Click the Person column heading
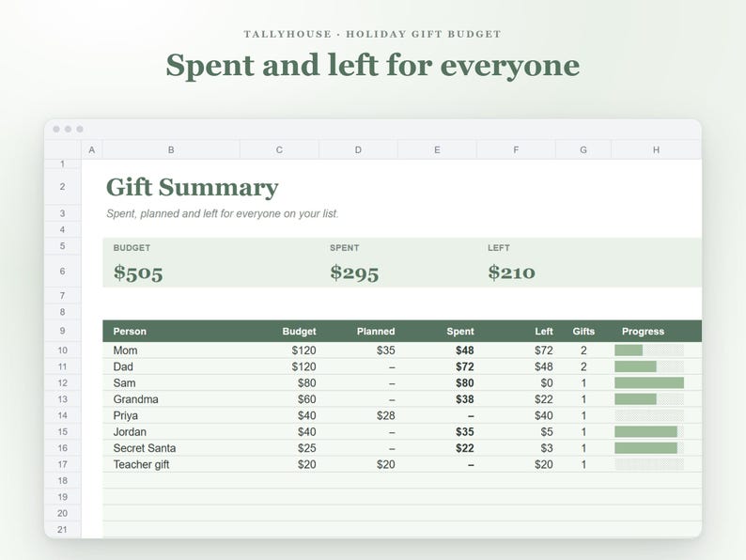 point(130,331)
